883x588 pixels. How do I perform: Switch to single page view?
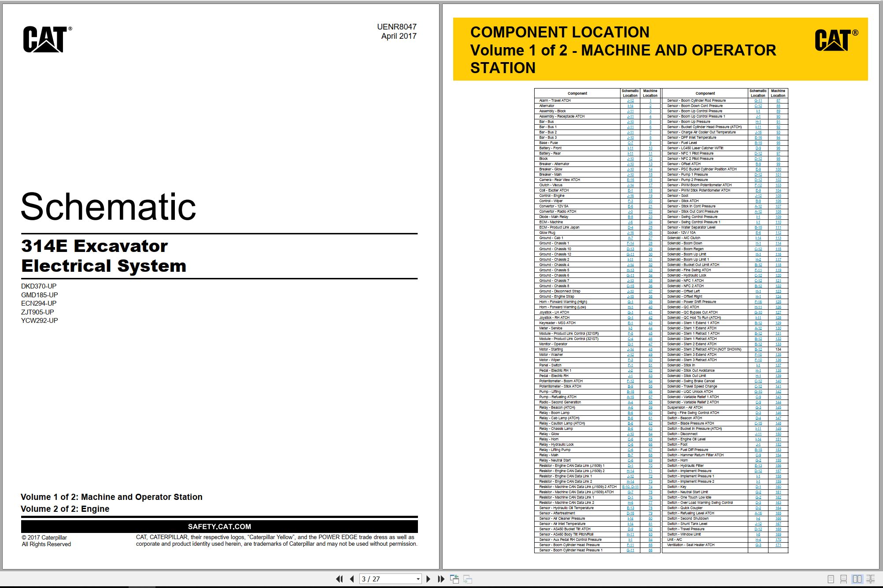(x=831, y=579)
